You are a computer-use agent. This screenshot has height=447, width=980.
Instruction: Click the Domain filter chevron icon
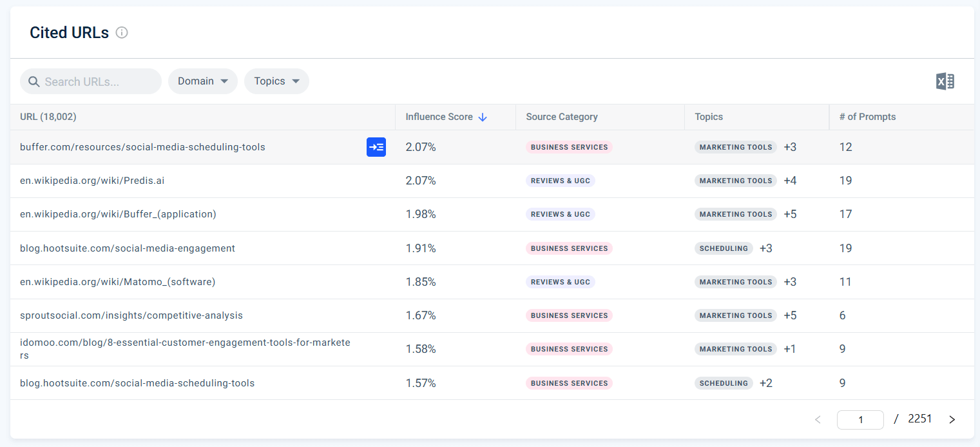(x=225, y=81)
